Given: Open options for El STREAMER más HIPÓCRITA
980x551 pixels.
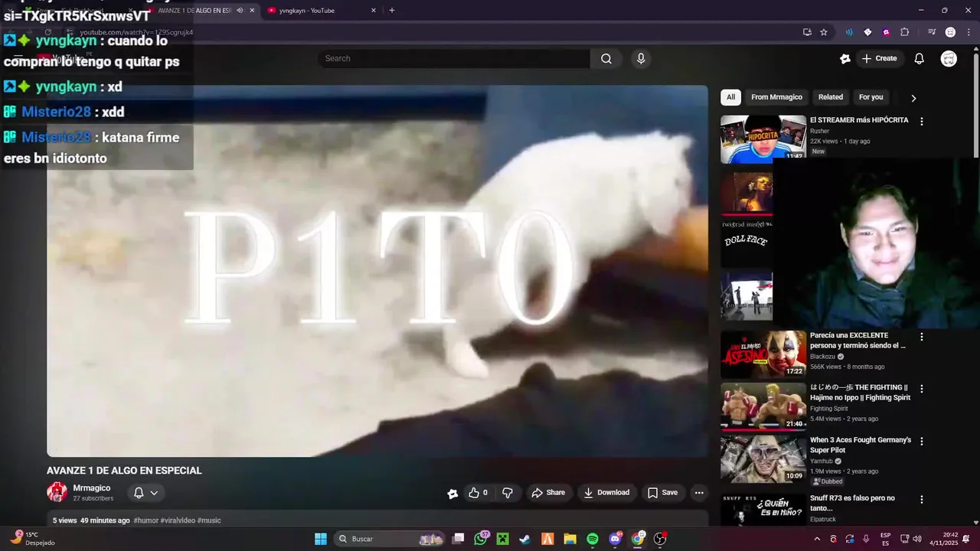Looking at the screenshot, I should tap(922, 122).
